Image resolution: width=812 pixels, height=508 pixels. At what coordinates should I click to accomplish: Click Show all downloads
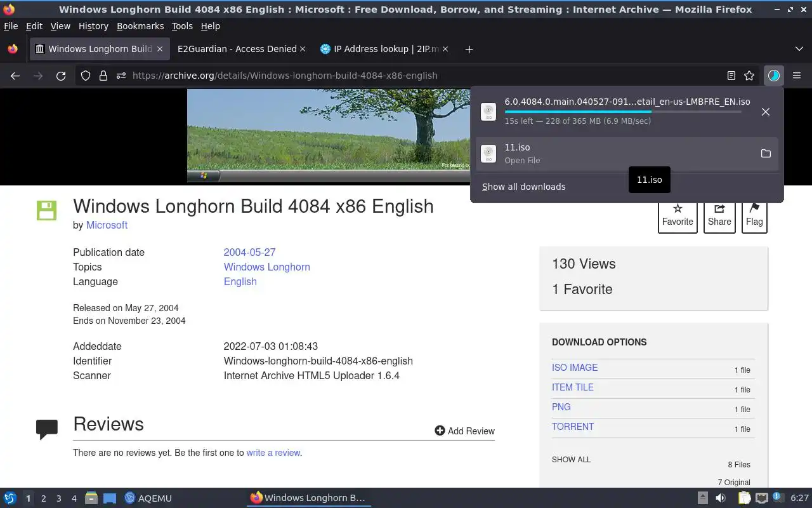[x=523, y=187]
